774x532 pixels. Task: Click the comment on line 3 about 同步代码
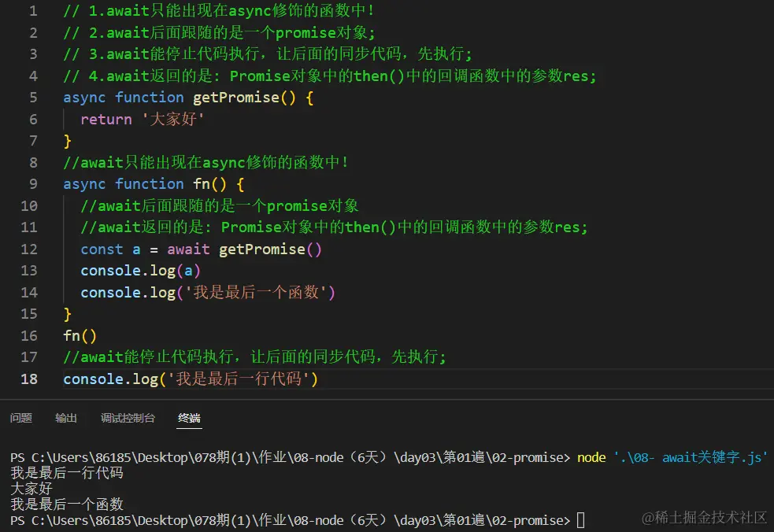(x=268, y=54)
